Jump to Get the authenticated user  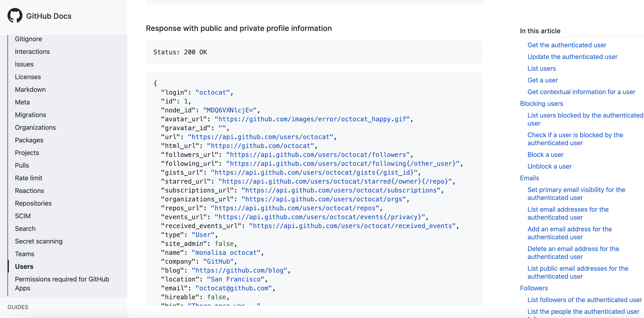567,45
